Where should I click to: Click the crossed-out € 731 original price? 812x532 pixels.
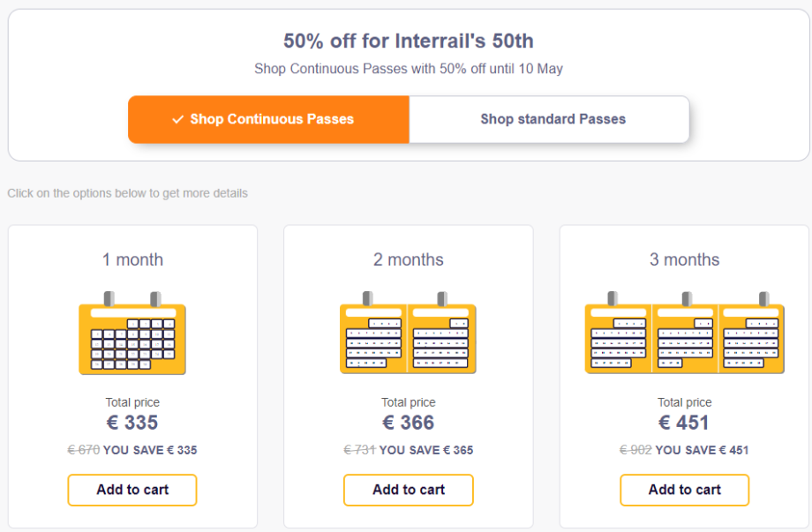point(359,450)
